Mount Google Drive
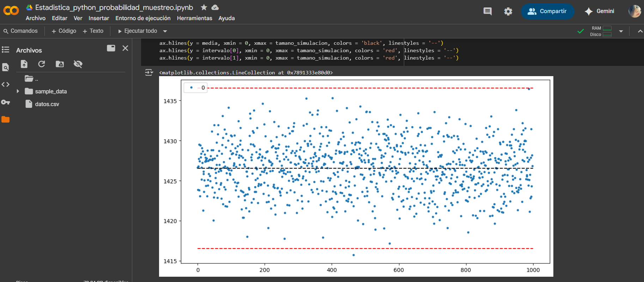Screen dimensions: 644x282 coord(60,64)
